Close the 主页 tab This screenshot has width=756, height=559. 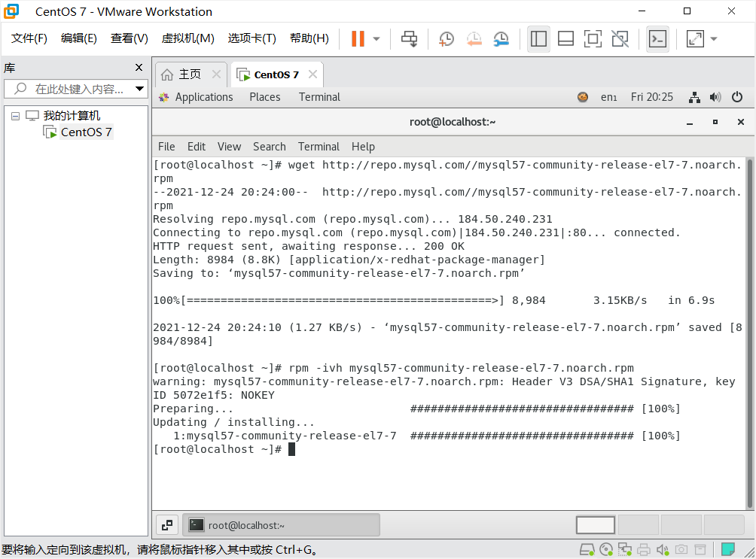[x=216, y=74]
